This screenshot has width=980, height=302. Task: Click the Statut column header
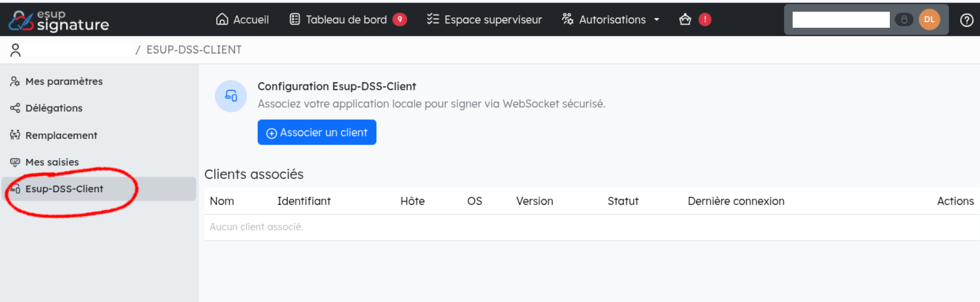623,201
